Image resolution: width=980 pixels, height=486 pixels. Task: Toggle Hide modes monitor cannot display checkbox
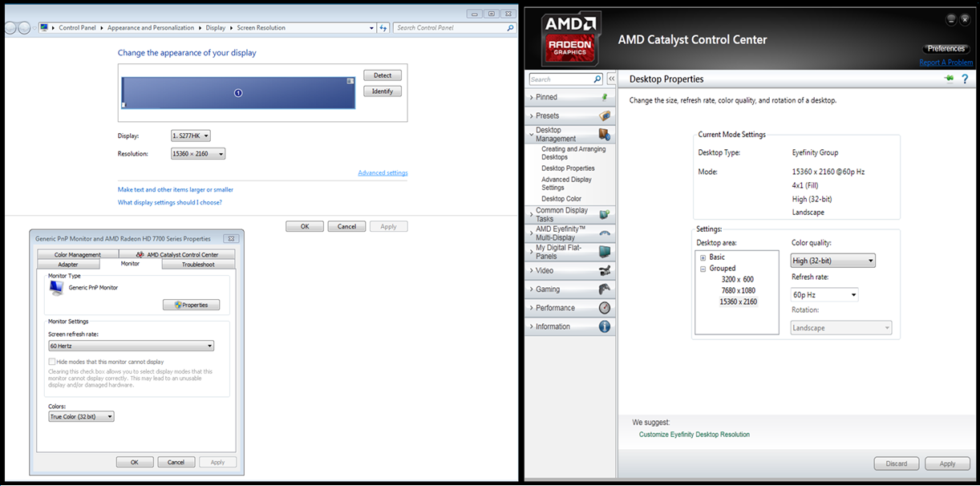tap(52, 362)
